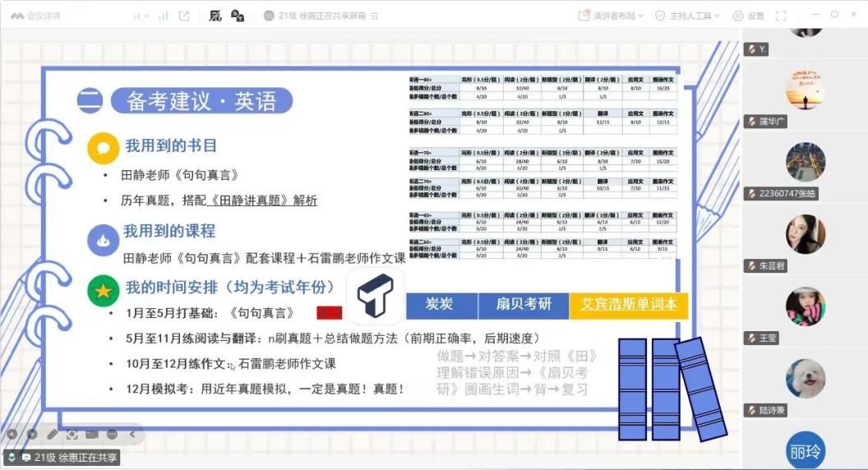The image size is (868, 470).
Task: Click the muted mic icon beside 朱芸君
Action: pos(751,266)
